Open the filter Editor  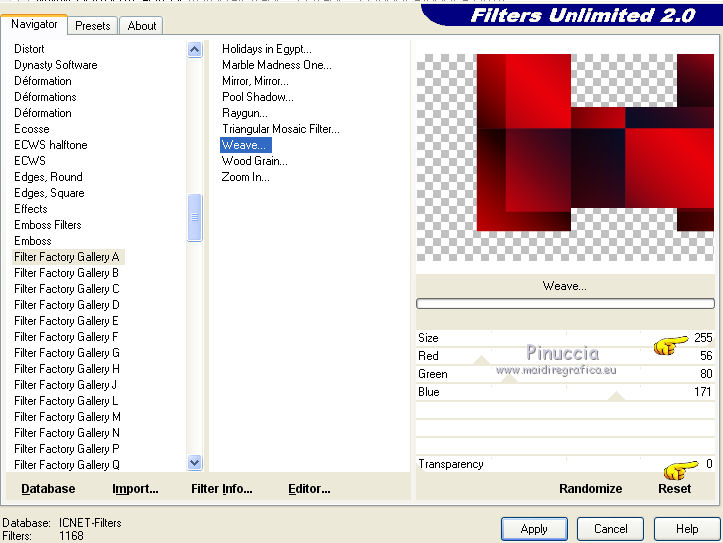(309, 489)
